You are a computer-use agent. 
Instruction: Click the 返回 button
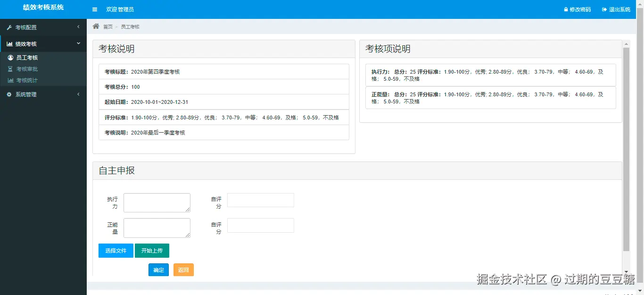tap(183, 270)
